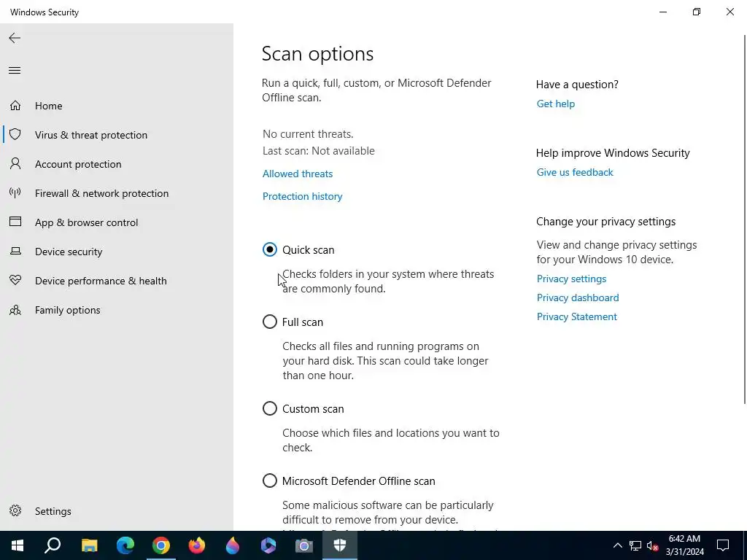Click the Device security laptop icon

pos(15,251)
